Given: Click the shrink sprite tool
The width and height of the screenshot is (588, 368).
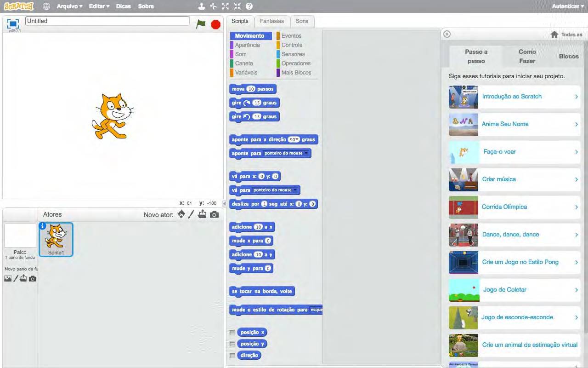Looking at the screenshot, I should click(x=237, y=6).
